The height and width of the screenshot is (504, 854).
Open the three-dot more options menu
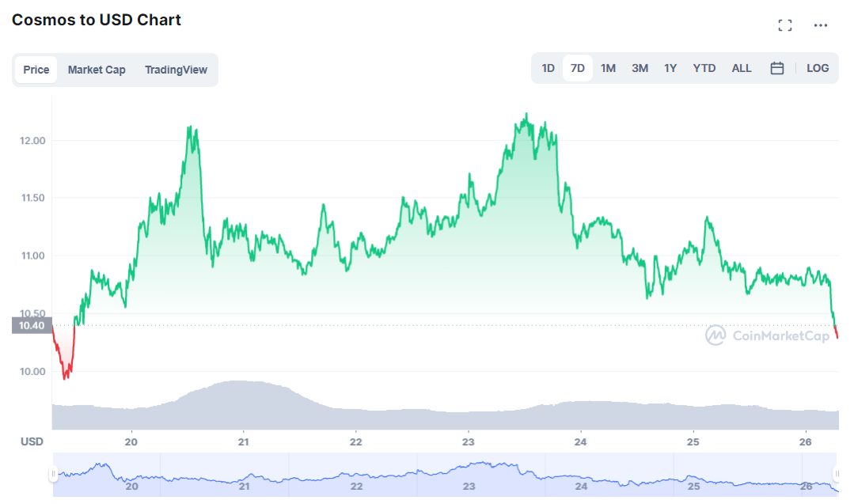821,25
